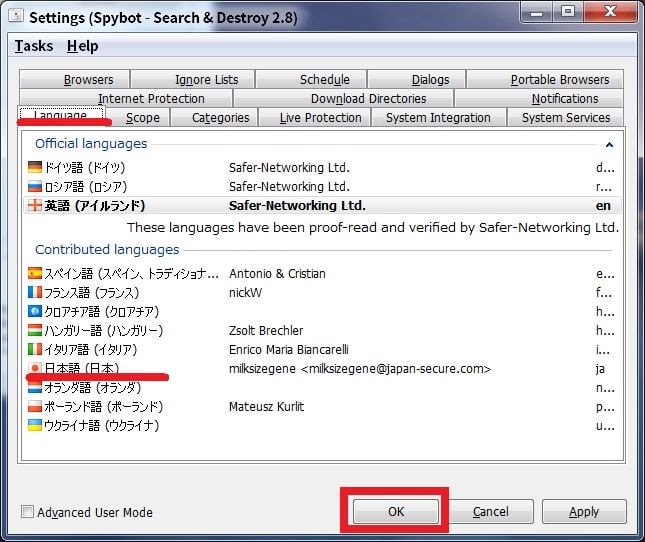Screen dimensions: 645x542
Task: Click the Polish flag icon
Action: coord(35,406)
